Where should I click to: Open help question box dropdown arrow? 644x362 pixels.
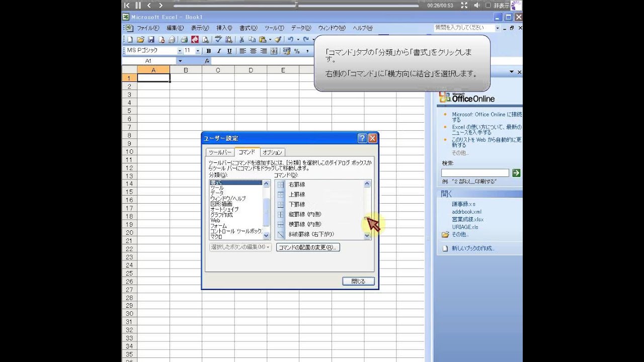498,28
